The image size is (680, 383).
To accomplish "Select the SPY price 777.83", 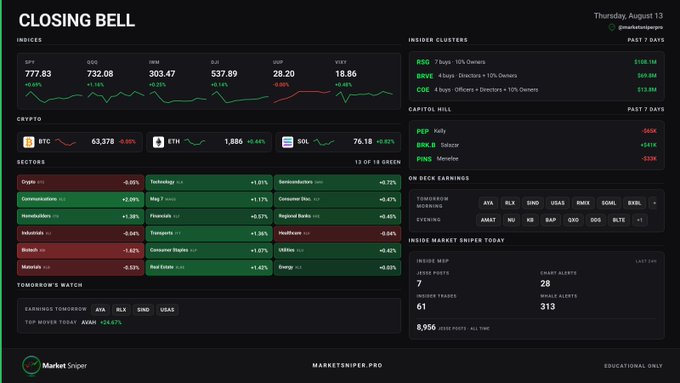I will 38,74.
